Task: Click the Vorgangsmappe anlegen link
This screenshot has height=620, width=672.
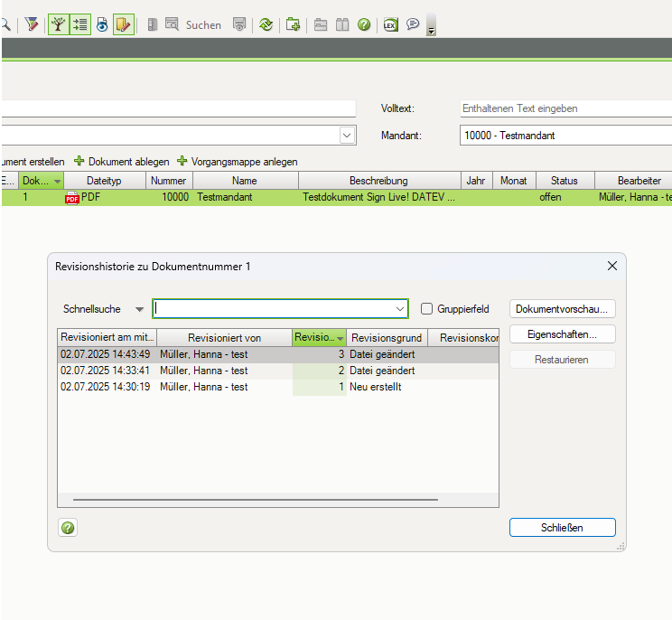Action: 244,162
